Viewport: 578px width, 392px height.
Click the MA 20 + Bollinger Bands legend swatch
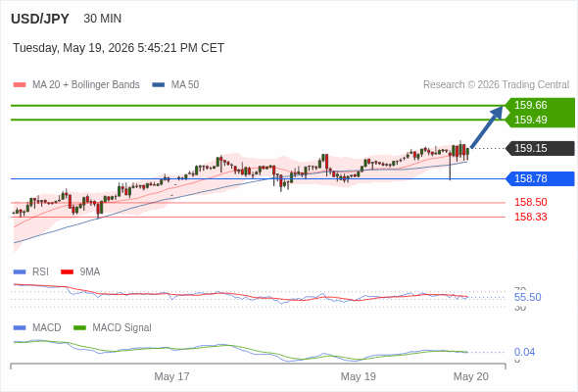coord(20,85)
